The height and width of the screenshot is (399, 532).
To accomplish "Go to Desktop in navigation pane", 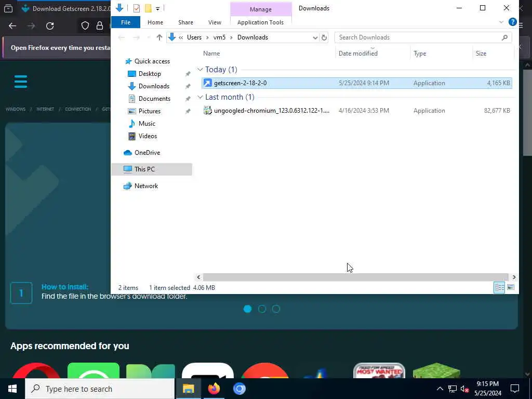I will 150,74.
